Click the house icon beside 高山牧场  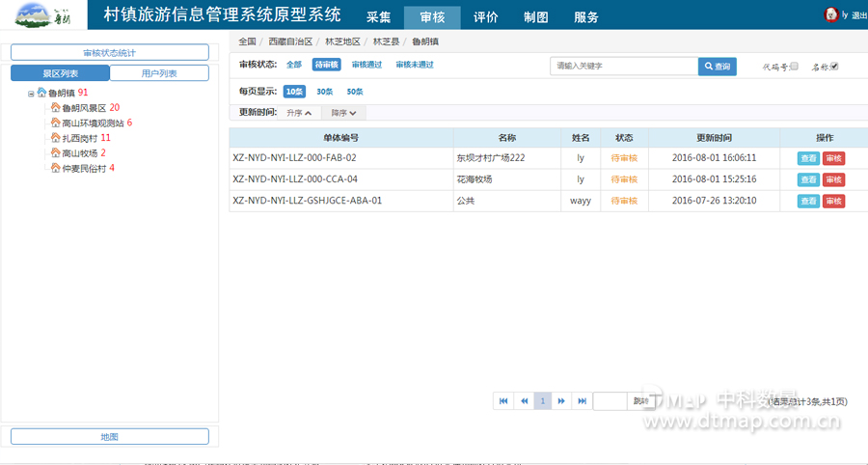(x=55, y=153)
